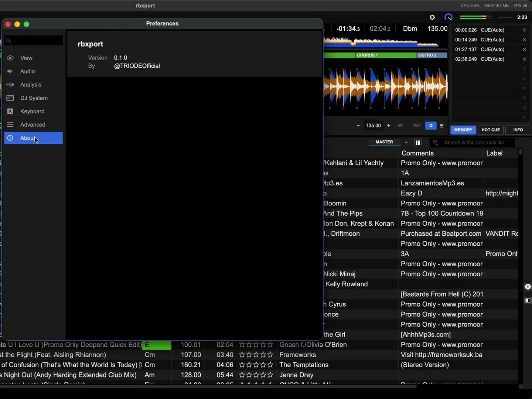The width and height of the screenshot is (532, 399).
Task: Toggle MT master tempo
Action: click(400, 126)
